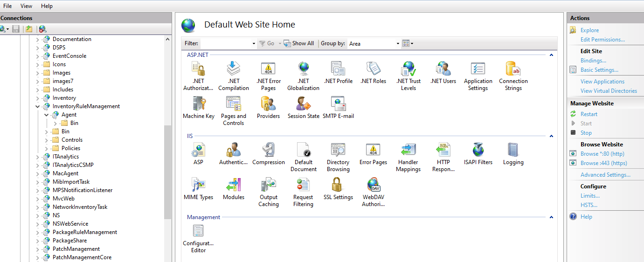This screenshot has width=644, height=262.
Task: Expand the Policies folder node
Action: [47, 148]
